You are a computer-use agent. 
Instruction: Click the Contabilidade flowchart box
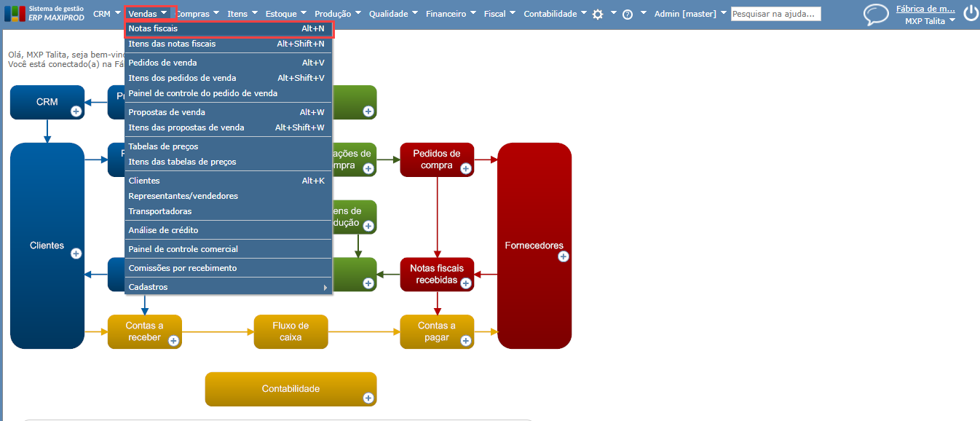tap(291, 389)
